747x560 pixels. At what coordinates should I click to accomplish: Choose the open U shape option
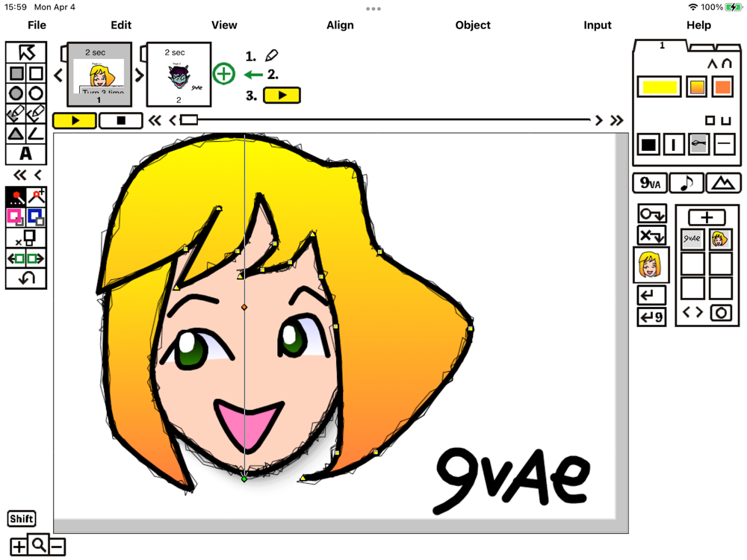point(725,120)
